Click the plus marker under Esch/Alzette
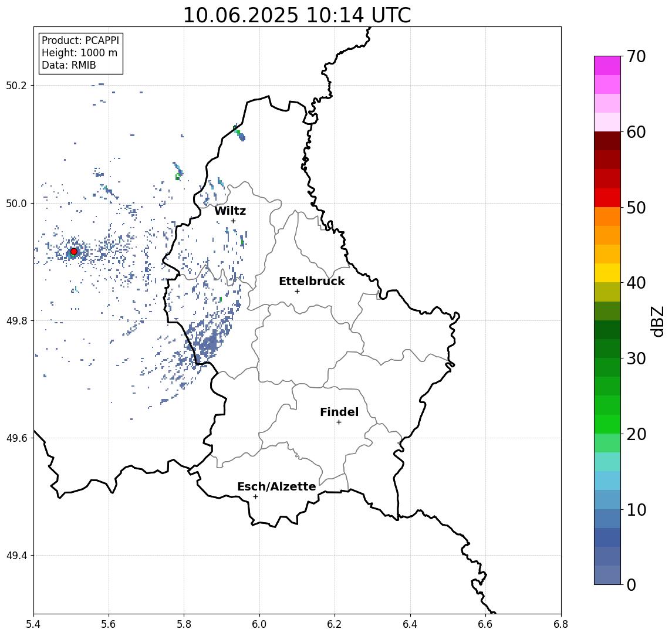 (x=255, y=497)
